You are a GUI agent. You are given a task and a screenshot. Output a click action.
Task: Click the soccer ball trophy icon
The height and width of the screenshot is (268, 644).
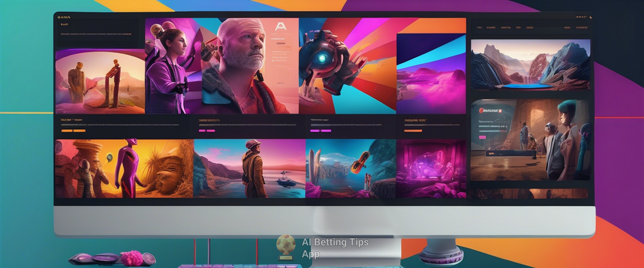point(286,247)
